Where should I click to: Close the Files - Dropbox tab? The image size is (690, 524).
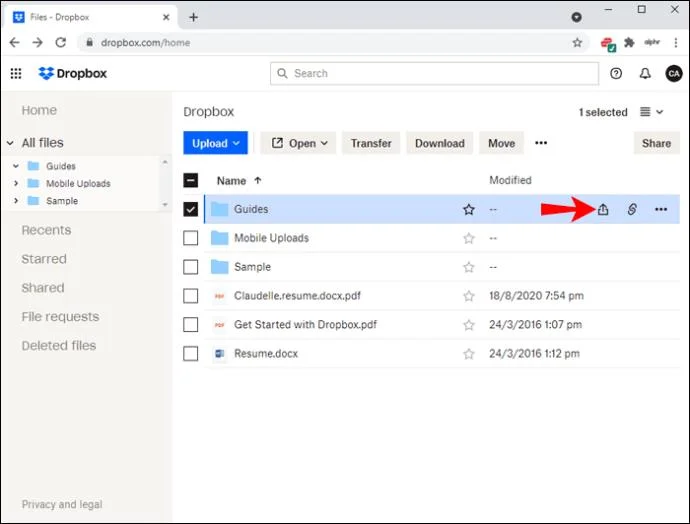click(166, 17)
